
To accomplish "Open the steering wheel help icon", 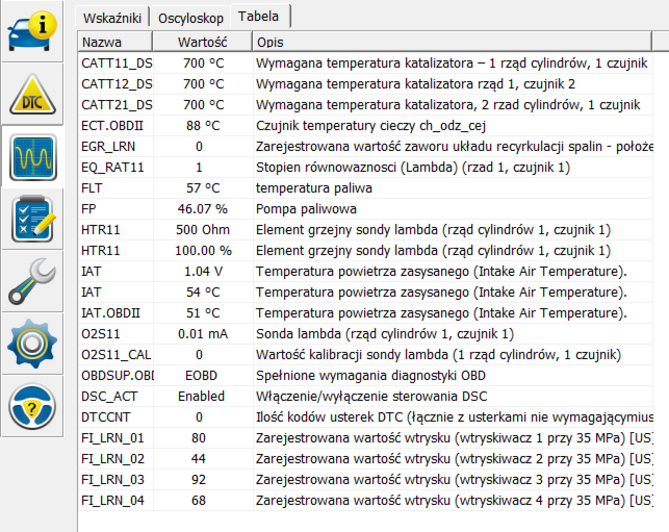I will click(x=33, y=405).
